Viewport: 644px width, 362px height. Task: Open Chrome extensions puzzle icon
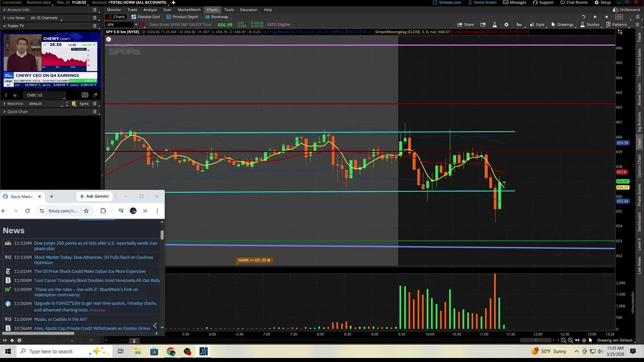click(x=103, y=211)
